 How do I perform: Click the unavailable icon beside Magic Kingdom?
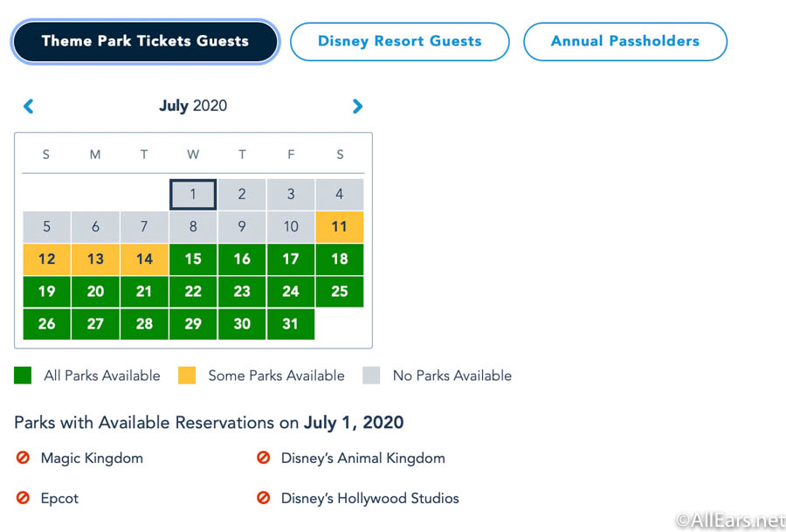[x=23, y=457]
